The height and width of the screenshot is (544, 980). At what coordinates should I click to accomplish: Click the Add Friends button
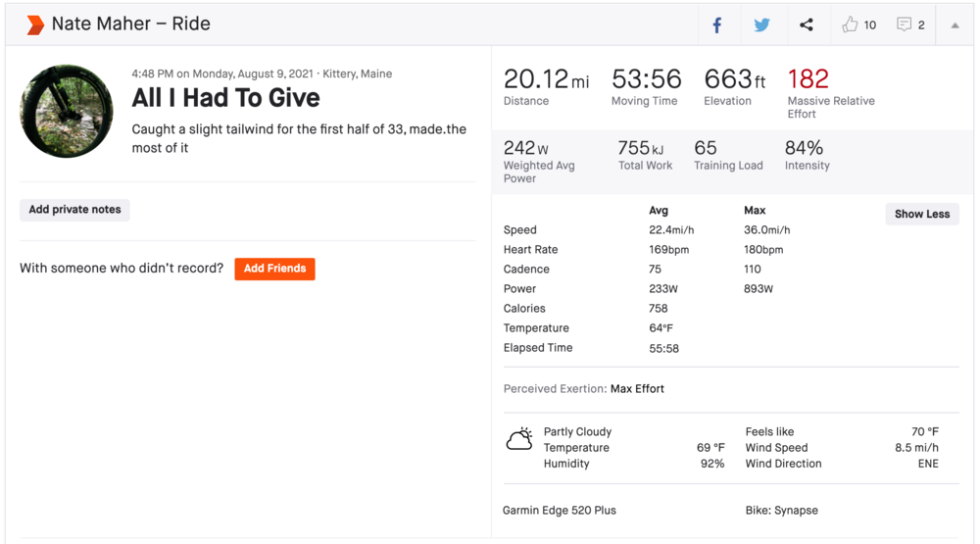[x=274, y=269]
